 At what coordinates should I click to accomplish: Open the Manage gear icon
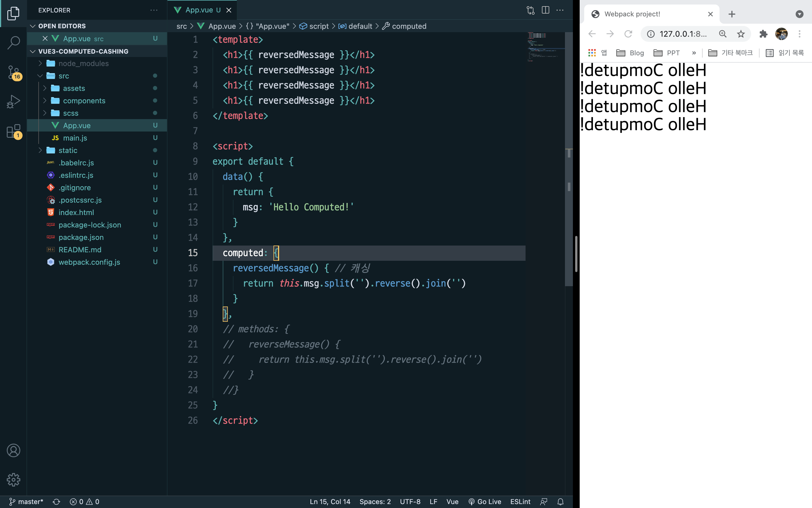14,480
